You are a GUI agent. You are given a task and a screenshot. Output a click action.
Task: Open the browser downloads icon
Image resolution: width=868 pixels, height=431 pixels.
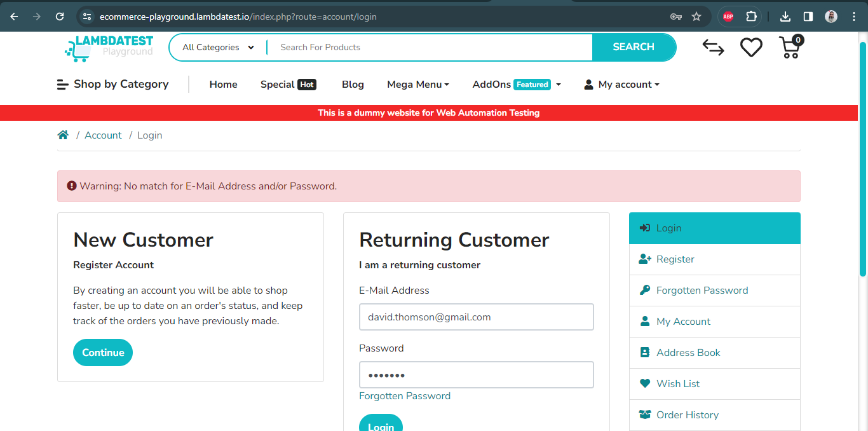[785, 17]
